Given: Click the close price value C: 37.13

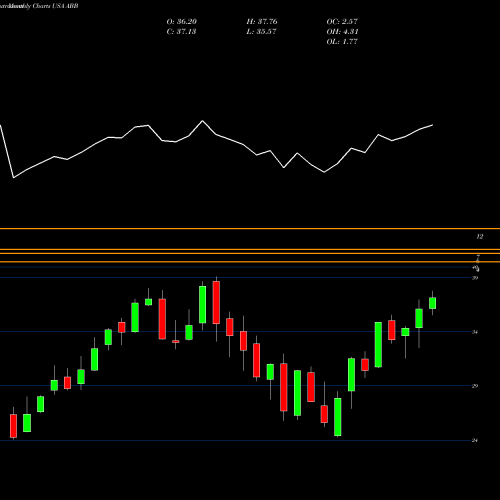Looking at the screenshot, I should pos(181,31).
